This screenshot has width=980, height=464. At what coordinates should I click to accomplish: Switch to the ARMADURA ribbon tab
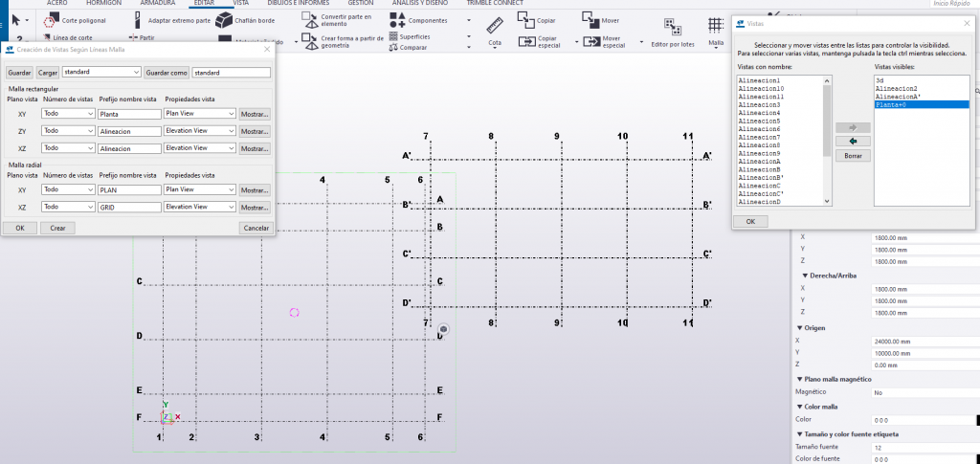pos(158,3)
